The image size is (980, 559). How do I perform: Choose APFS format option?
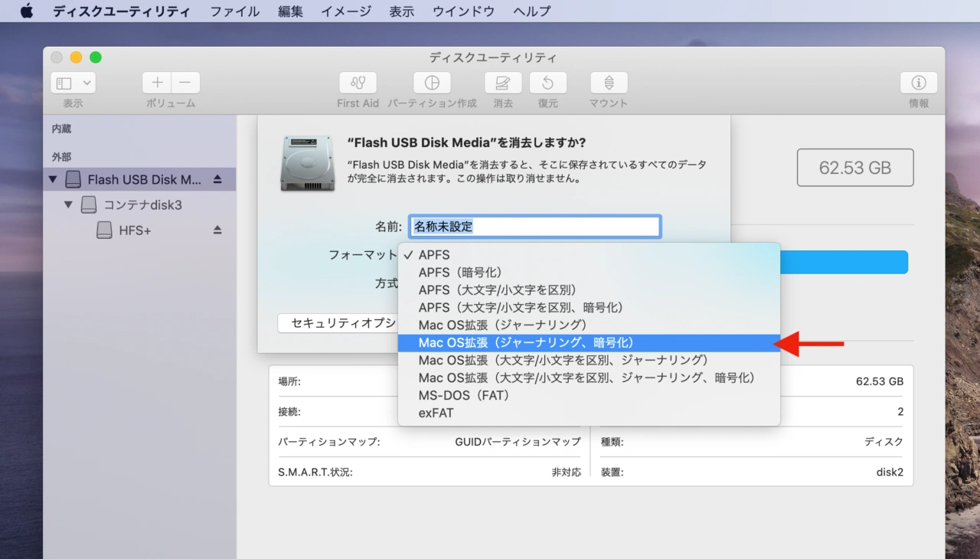589,254
